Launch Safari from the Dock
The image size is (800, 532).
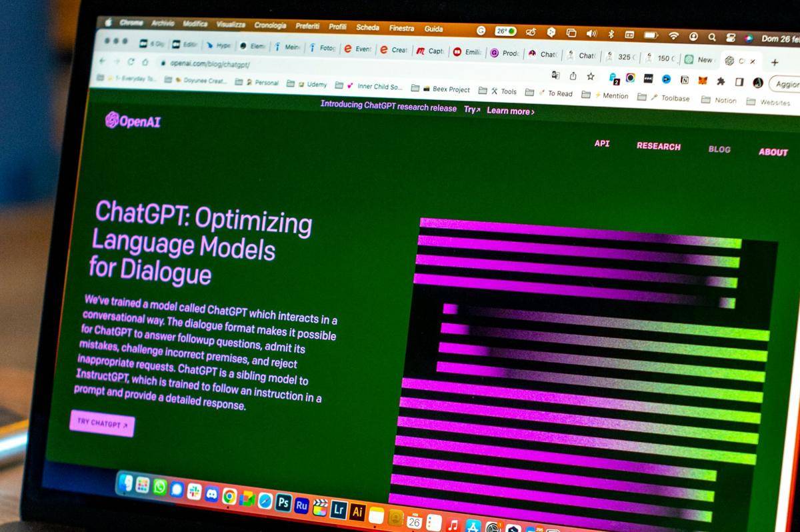click(265, 501)
